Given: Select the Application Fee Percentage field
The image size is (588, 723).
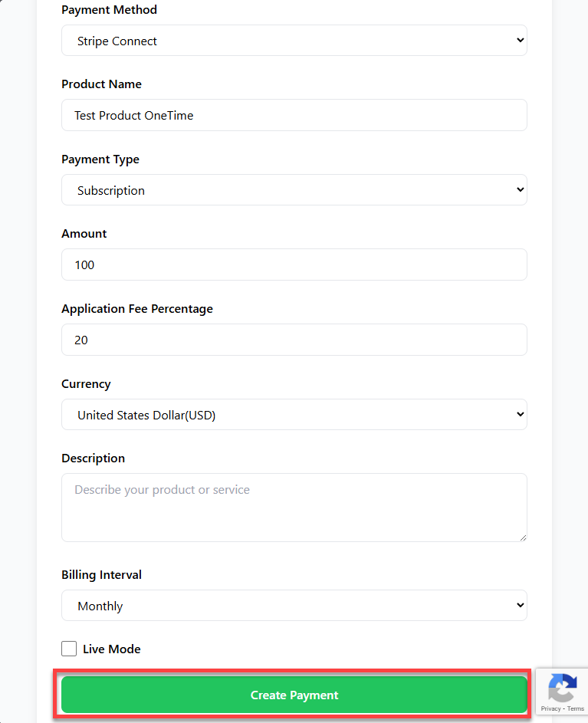Looking at the screenshot, I should [294, 340].
